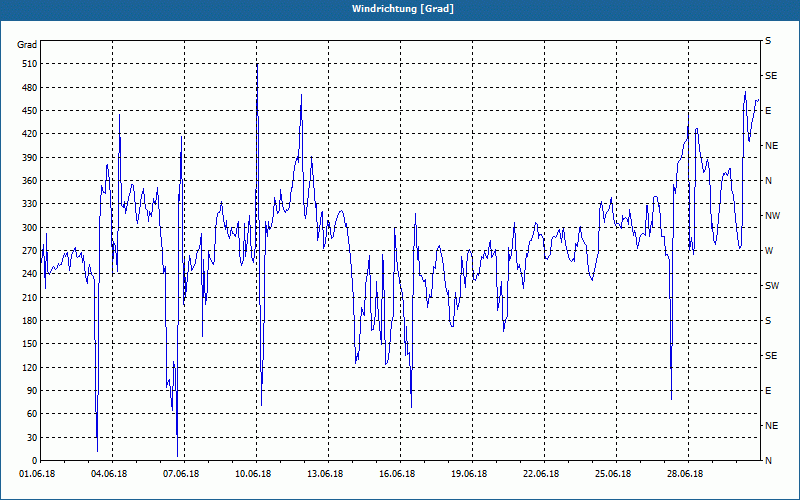This screenshot has height=500, width=800.
Task: Click the NW compass label
Action: pyautogui.click(x=772, y=216)
